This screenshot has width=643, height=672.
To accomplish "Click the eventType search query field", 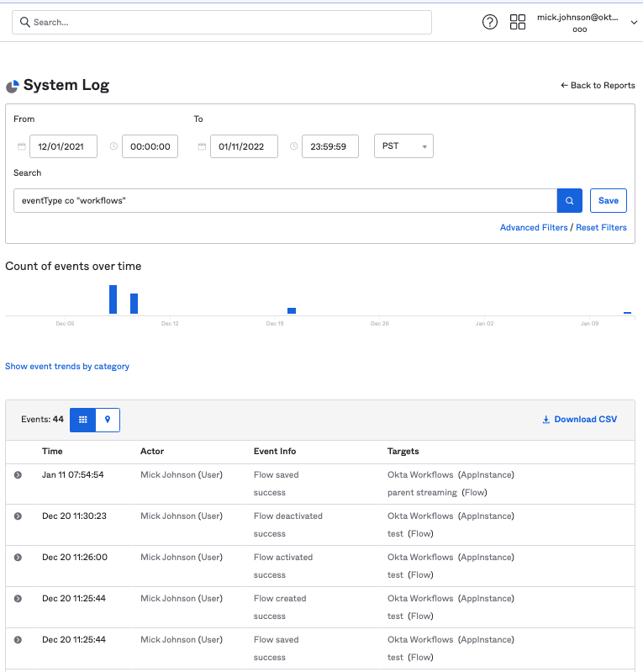I will pos(285,201).
